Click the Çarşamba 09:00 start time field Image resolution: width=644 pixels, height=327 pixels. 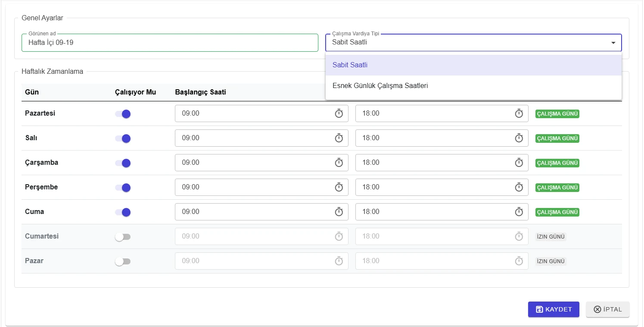point(261,163)
